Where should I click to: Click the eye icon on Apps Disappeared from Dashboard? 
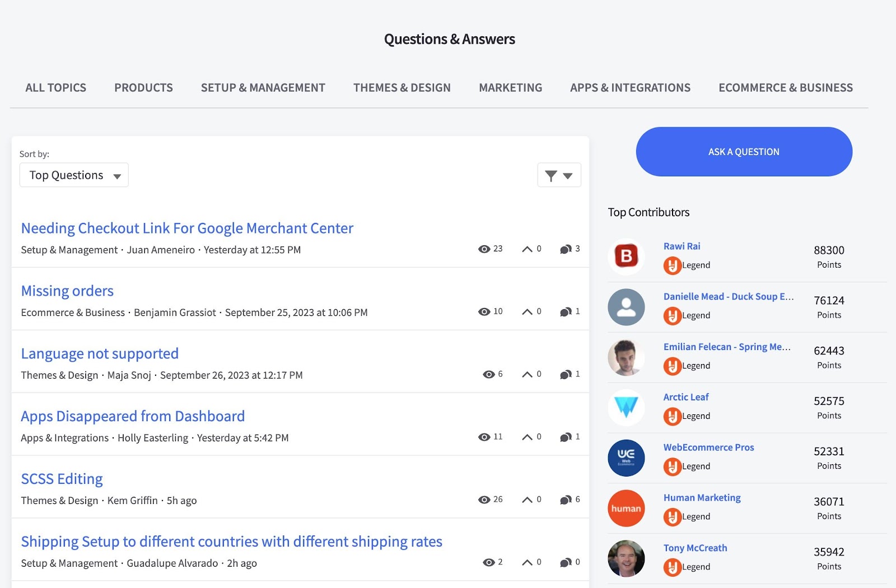coord(485,437)
